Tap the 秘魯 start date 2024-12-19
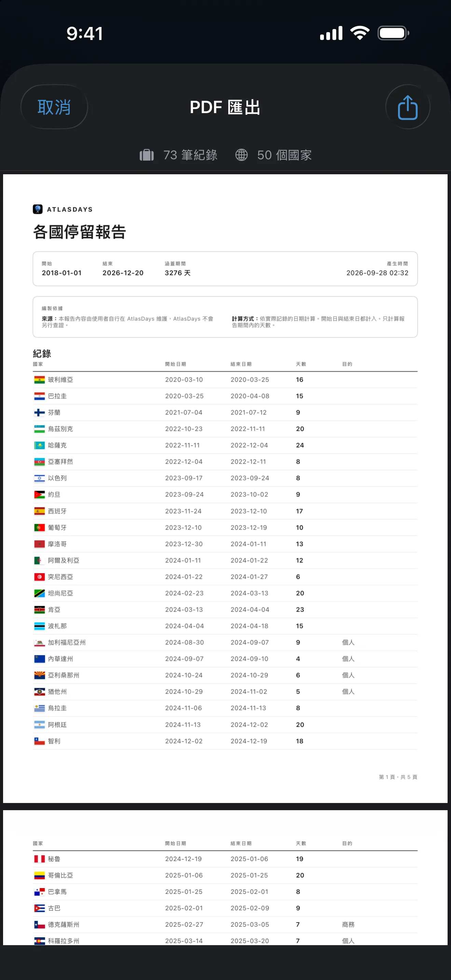The width and height of the screenshot is (451, 980). click(x=183, y=859)
